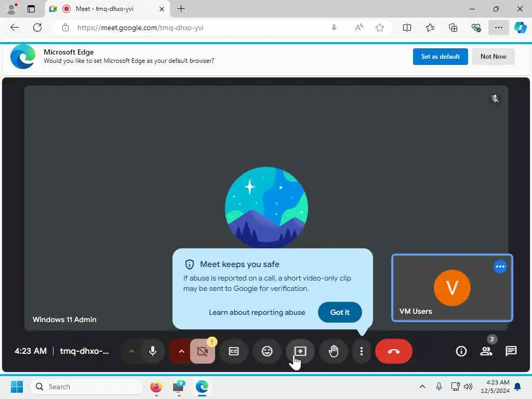Toggle the blocked camera button
532x399 pixels.
(x=203, y=351)
